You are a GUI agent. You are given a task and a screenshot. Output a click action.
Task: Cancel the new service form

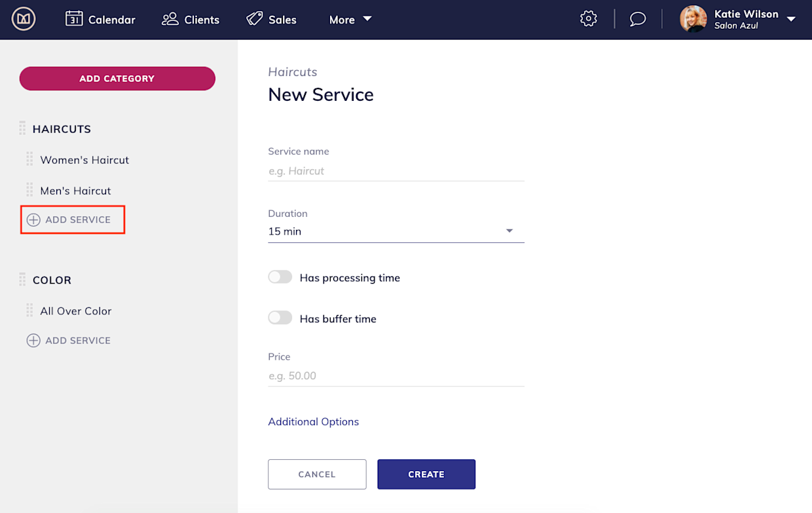tap(317, 474)
